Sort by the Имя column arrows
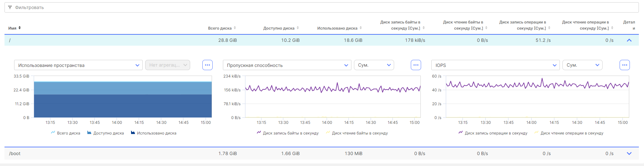Viewport: 644px width, 166px height. [20, 28]
